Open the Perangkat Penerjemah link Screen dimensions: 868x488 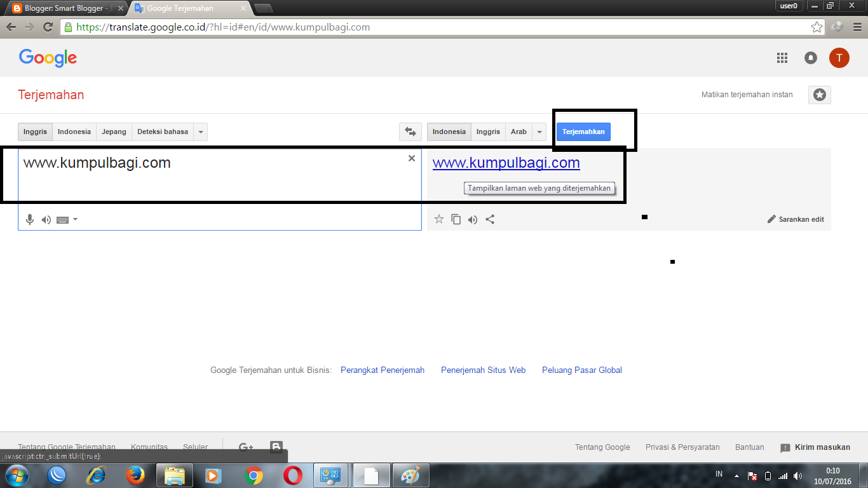click(383, 370)
